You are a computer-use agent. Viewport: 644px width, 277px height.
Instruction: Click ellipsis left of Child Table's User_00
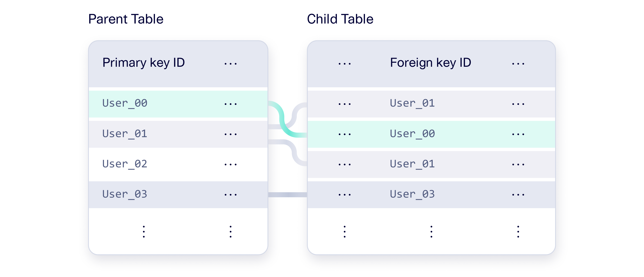344,134
